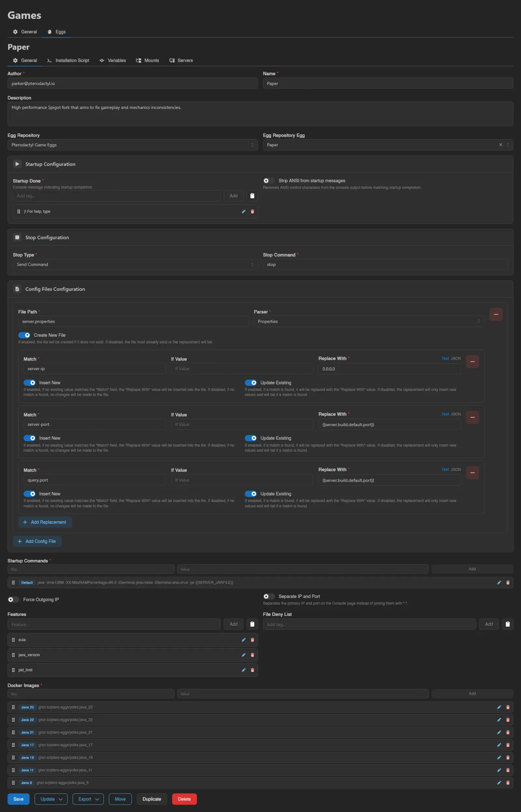Delete the Java 17 docker image
This screenshot has width=521, height=812.
click(x=507, y=745)
